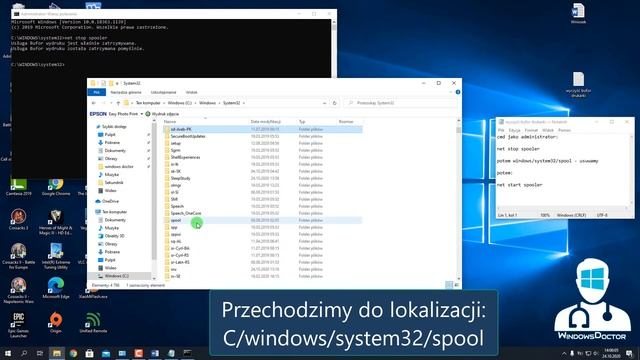Show hidden system tray icons
Viewport: 640px width, 360px height.
pos(564,353)
